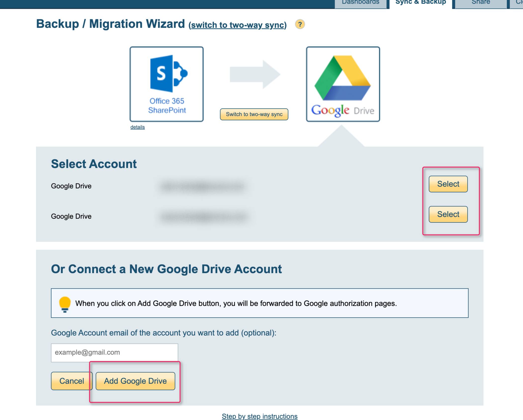Click the switch to two-way sync heading link
The width and height of the screenshot is (523, 420).
pyautogui.click(x=237, y=25)
